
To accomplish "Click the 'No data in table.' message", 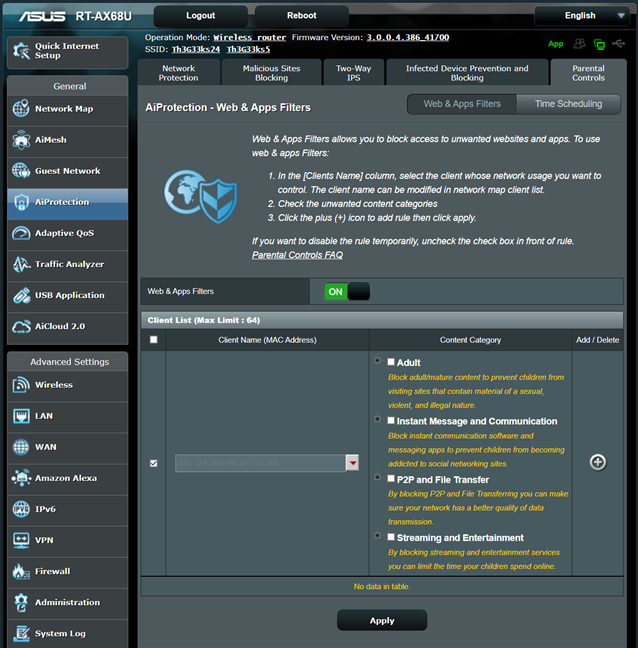I will (x=382, y=586).
